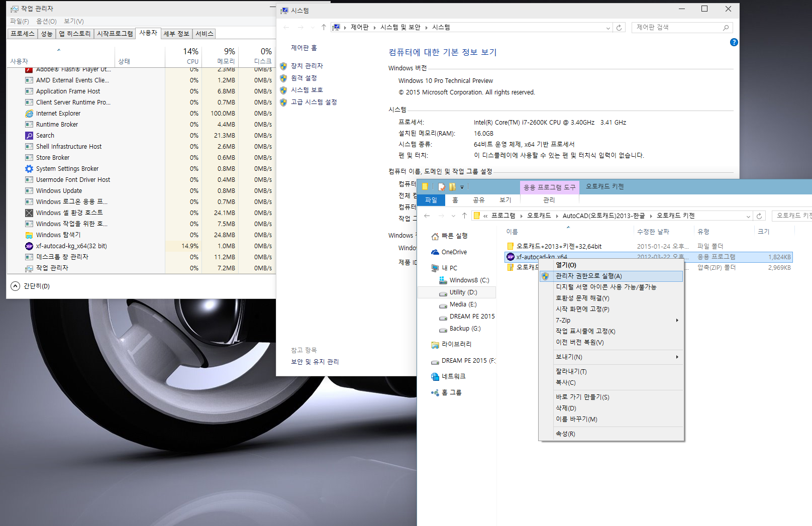Click the Windows 탐색기 process icon
This screenshot has height=526, width=812.
[29, 235]
